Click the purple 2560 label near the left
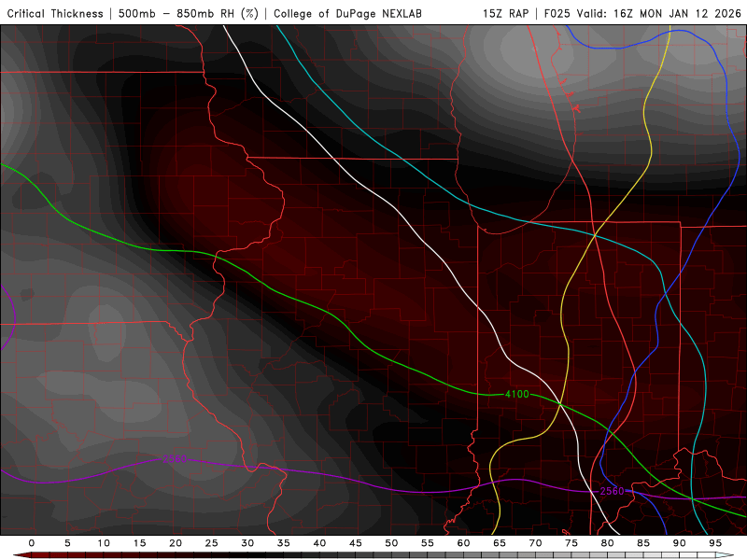The height and width of the screenshot is (560, 747). click(175, 459)
